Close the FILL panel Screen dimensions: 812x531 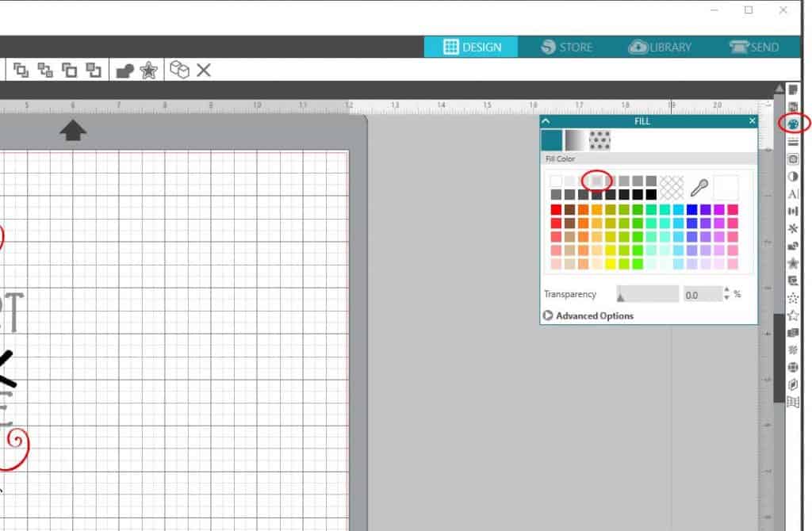[x=752, y=121]
